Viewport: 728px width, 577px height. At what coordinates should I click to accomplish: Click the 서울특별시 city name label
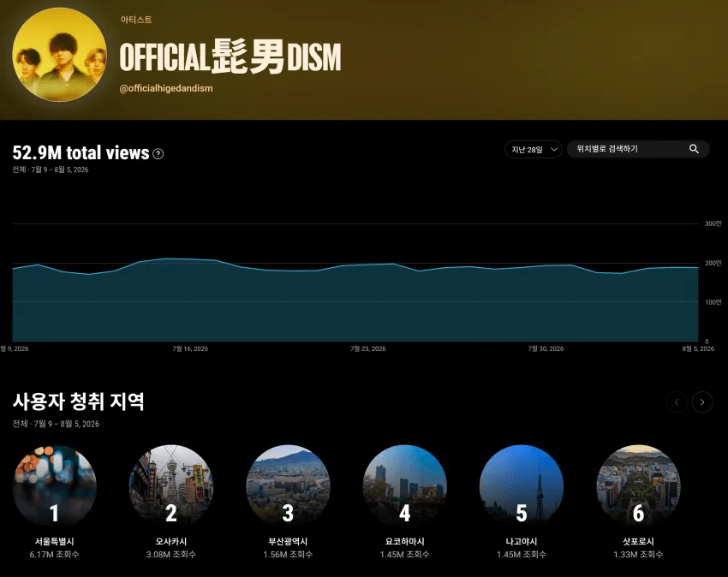54,541
